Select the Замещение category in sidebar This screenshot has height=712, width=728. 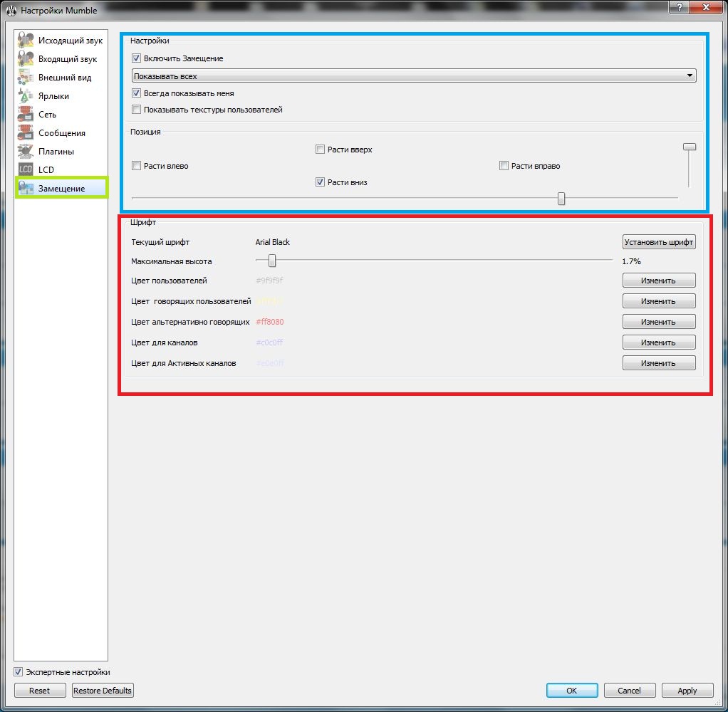click(61, 188)
